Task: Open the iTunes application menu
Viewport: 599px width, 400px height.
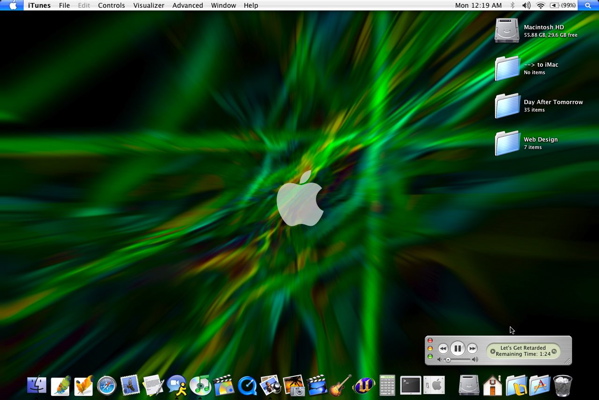Action: (x=39, y=5)
